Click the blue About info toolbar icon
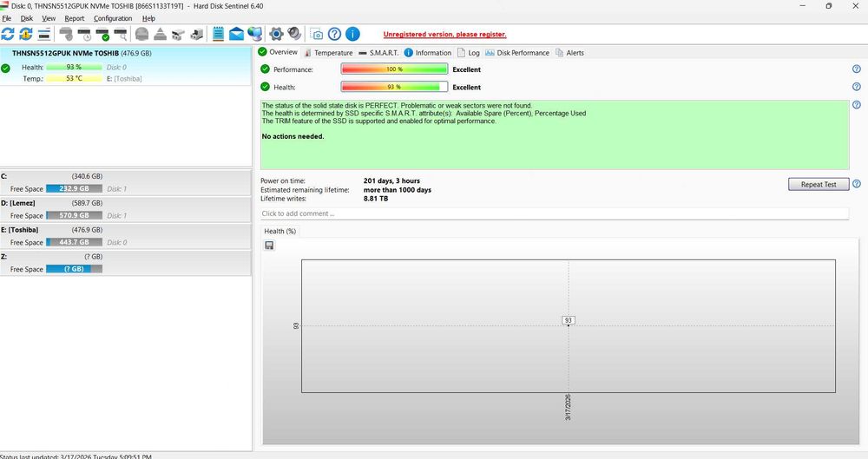The width and height of the screenshot is (868, 459). click(x=352, y=34)
